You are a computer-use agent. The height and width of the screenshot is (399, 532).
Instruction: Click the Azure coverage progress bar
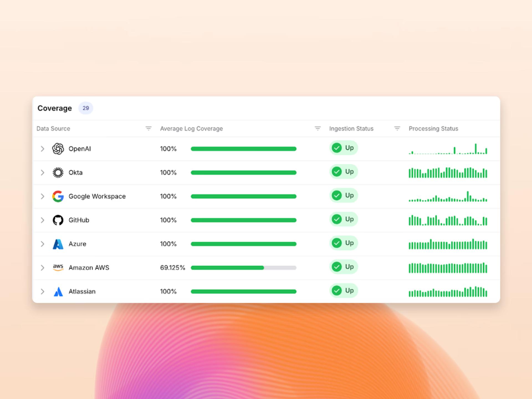click(x=244, y=244)
